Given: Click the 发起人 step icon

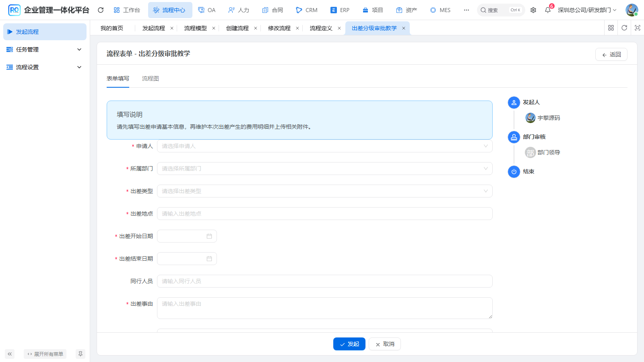Looking at the screenshot, I should click(514, 103).
